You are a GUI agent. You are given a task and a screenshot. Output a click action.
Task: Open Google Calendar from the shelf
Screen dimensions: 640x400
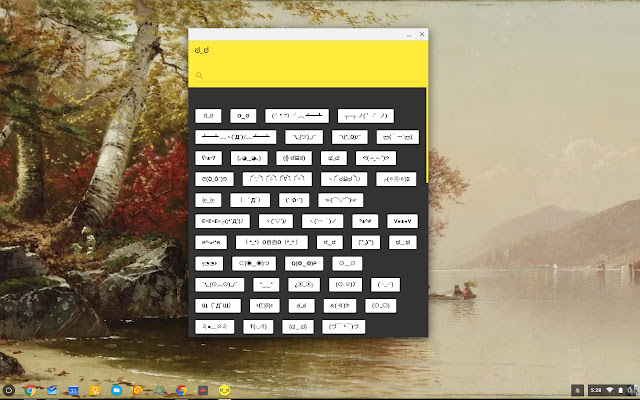pyautogui.click(x=73, y=391)
